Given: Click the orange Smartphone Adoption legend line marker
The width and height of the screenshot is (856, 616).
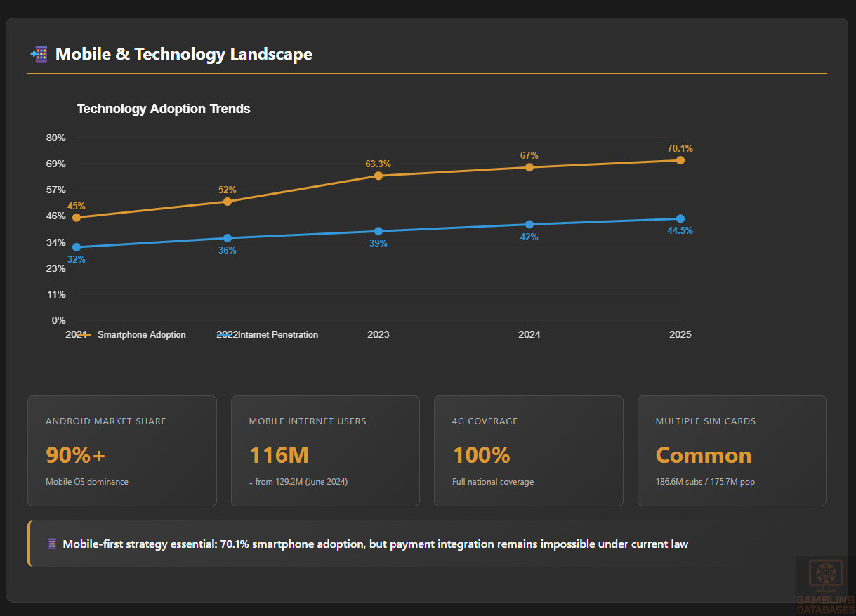Looking at the screenshot, I should tap(84, 335).
